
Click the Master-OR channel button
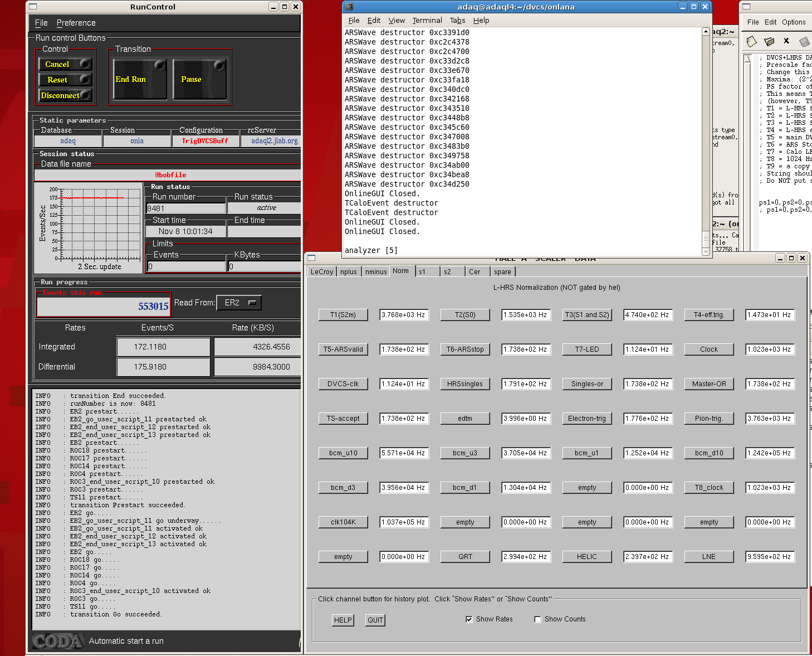709,384
